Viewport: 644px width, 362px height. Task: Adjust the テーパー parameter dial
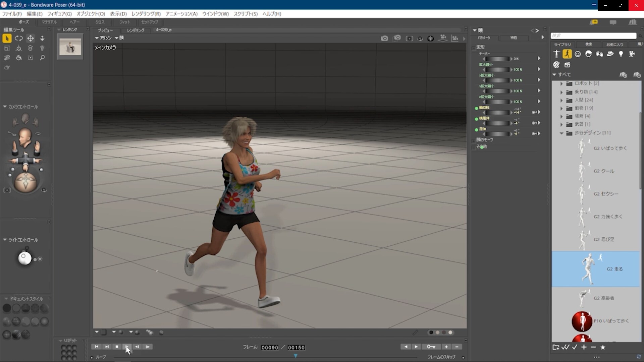tap(497, 59)
